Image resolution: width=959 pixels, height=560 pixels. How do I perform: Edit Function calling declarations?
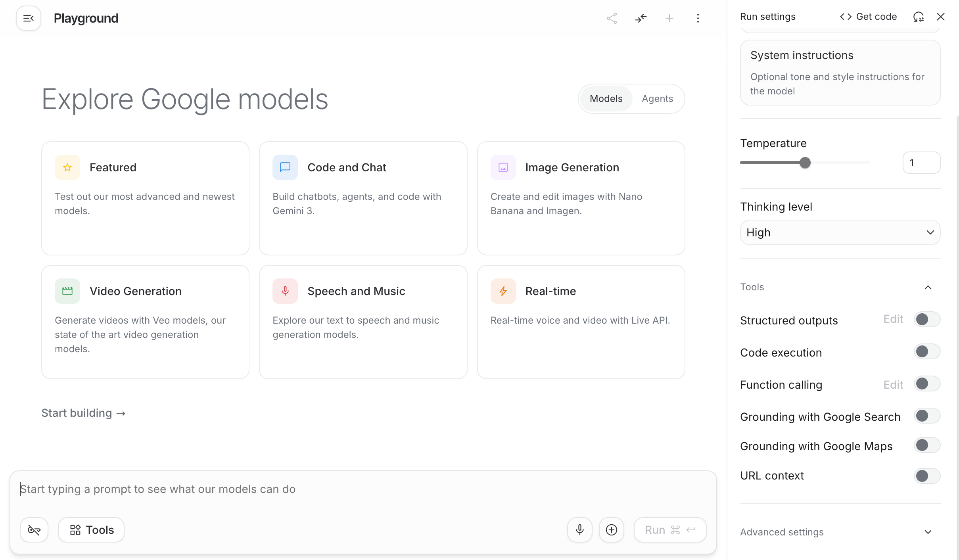click(893, 385)
